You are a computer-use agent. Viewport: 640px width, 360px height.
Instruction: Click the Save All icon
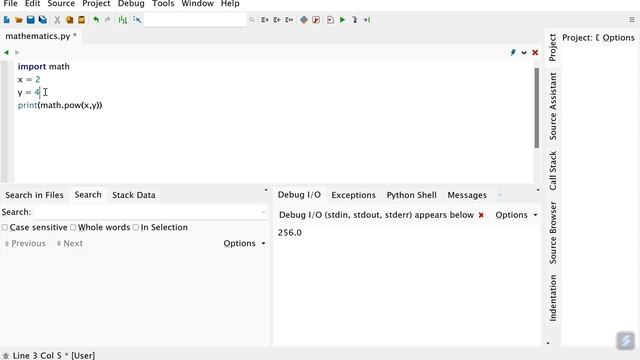[x=42, y=20]
